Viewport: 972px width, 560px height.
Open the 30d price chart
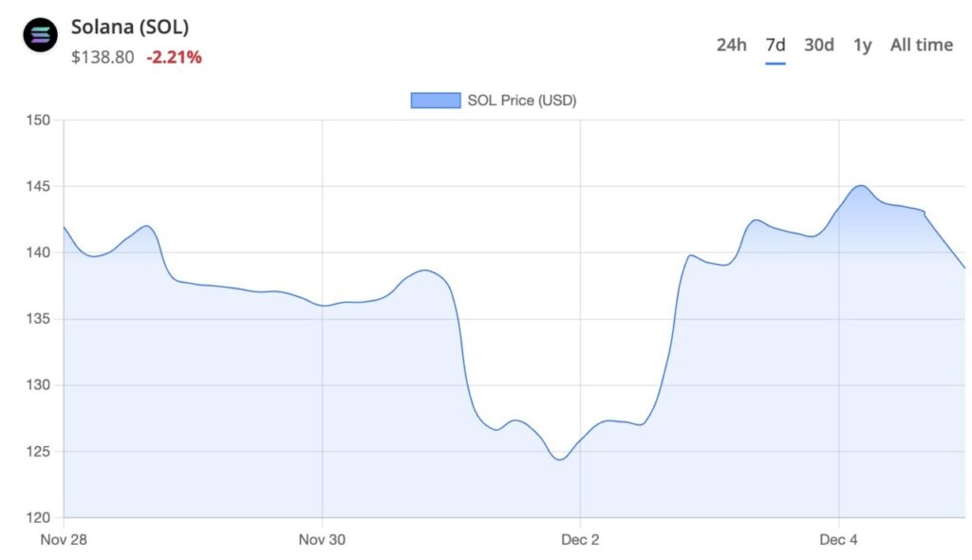click(818, 45)
